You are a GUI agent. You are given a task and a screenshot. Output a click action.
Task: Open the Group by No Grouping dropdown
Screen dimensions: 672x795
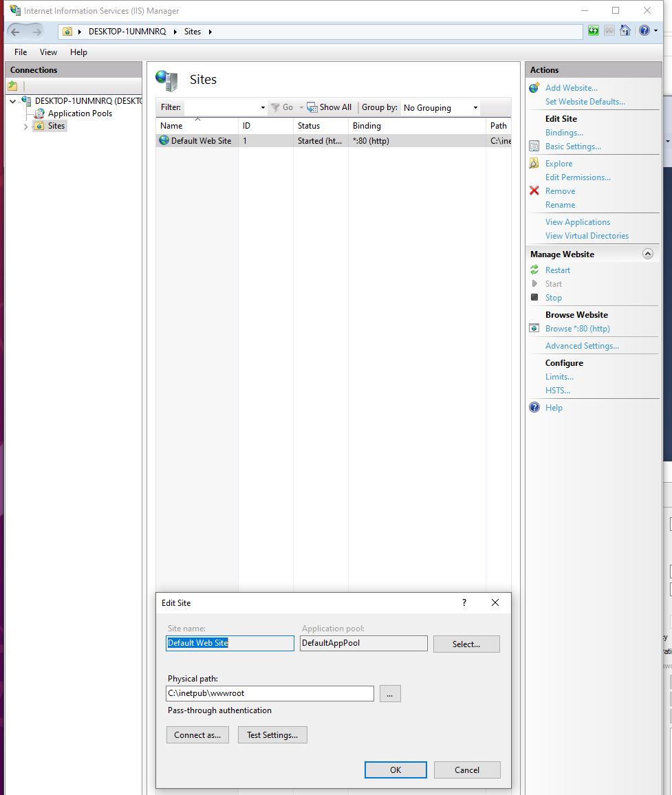(x=475, y=107)
